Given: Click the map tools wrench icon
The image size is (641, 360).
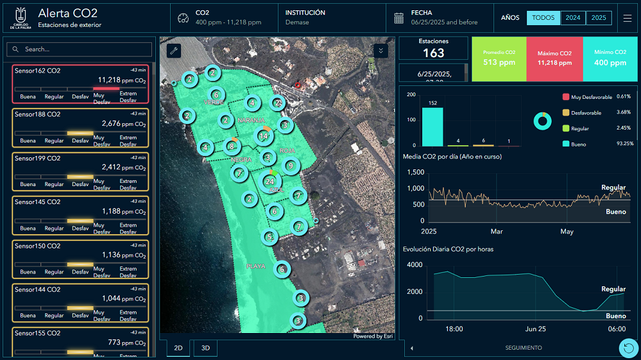Looking at the screenshot, I should coord(174,51).
